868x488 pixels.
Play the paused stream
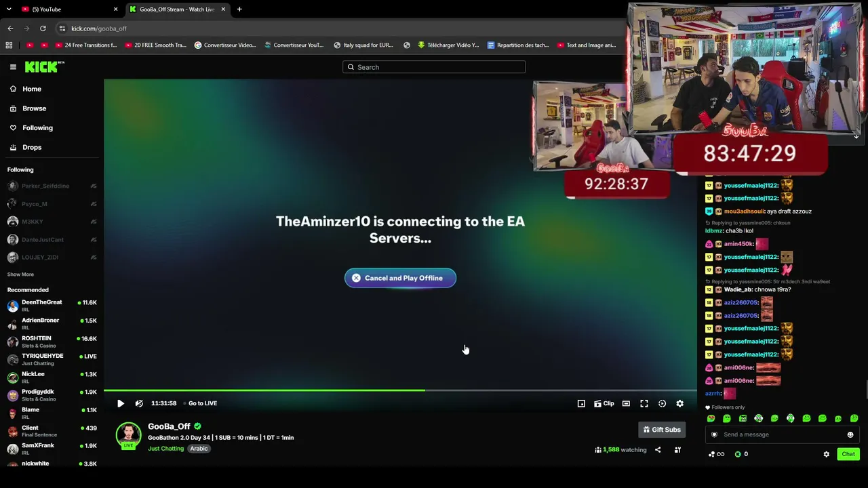click(x=121, y=403)
